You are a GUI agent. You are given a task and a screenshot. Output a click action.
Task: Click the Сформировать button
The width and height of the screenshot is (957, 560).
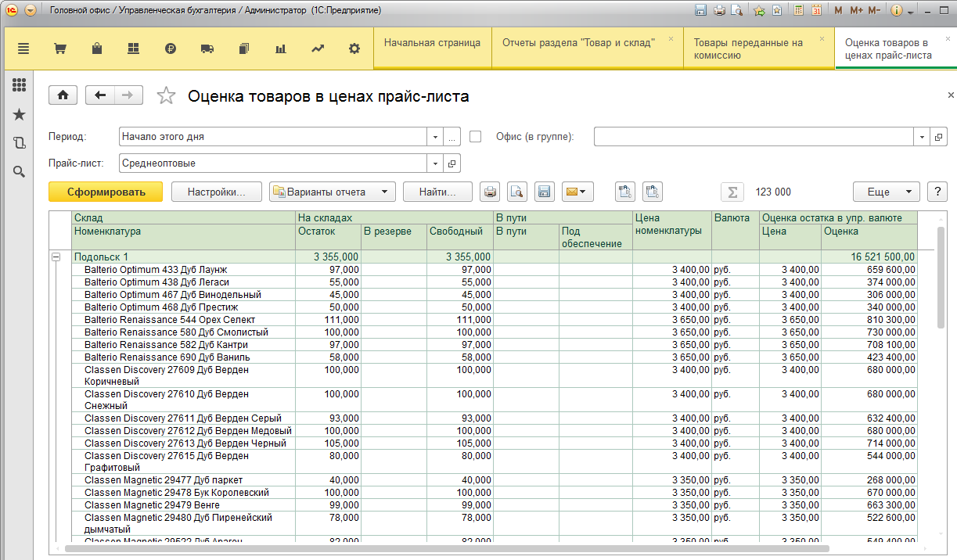coord(106,192)
